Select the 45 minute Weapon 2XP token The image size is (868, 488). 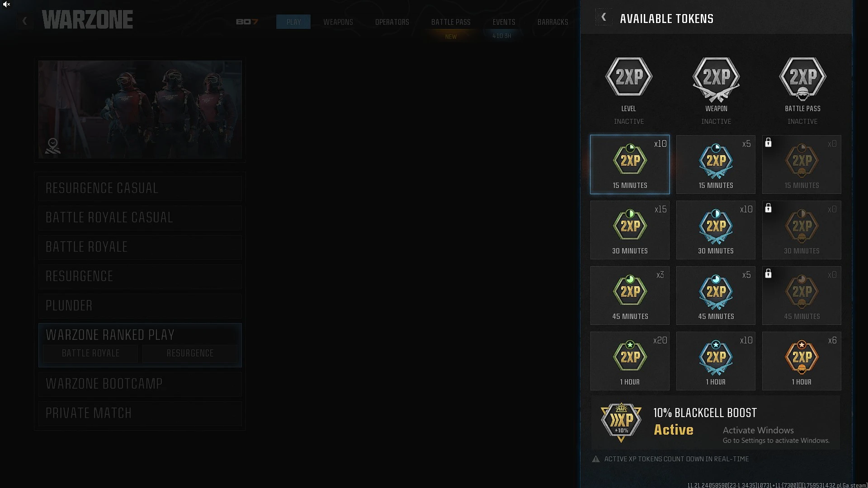point(716,296)
